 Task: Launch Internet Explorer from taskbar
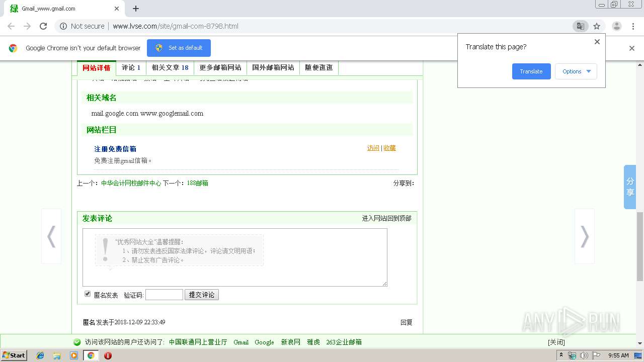(40, 355)
